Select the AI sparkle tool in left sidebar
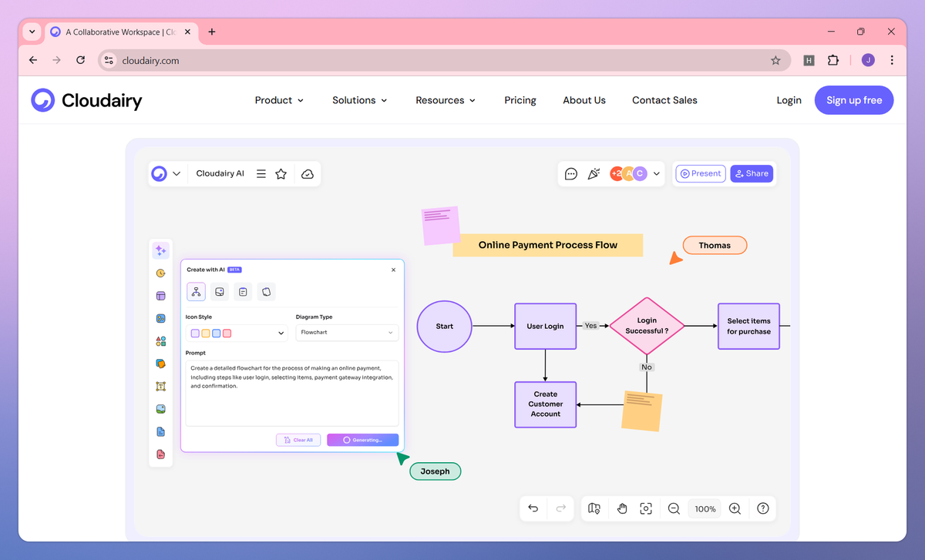Image resolution: width=925 pixels, height=560 pixels. point(160,250)
